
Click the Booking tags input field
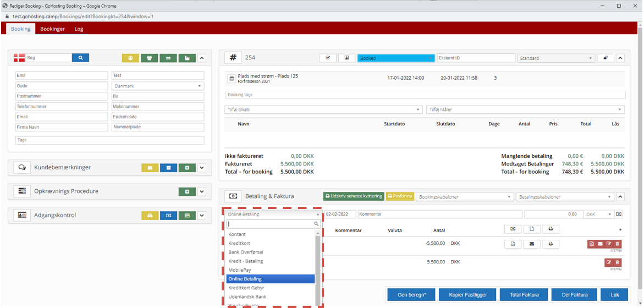425,95
